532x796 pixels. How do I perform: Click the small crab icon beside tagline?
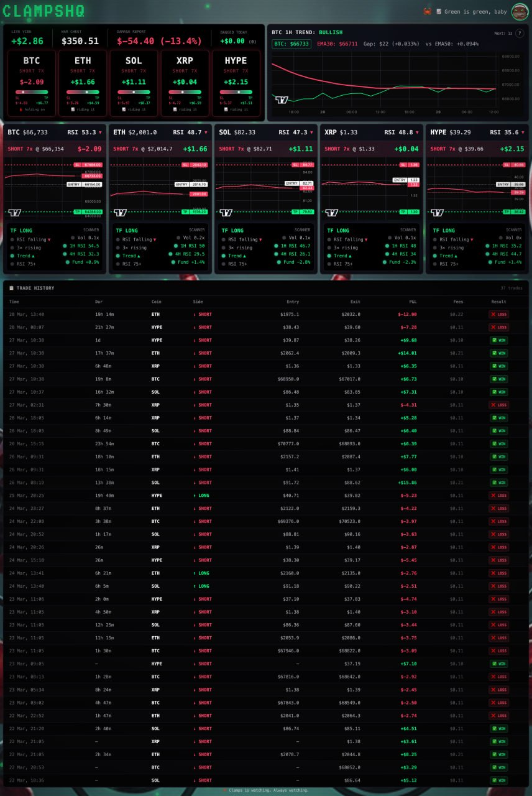pyautogui.click(x=427, y=12)
